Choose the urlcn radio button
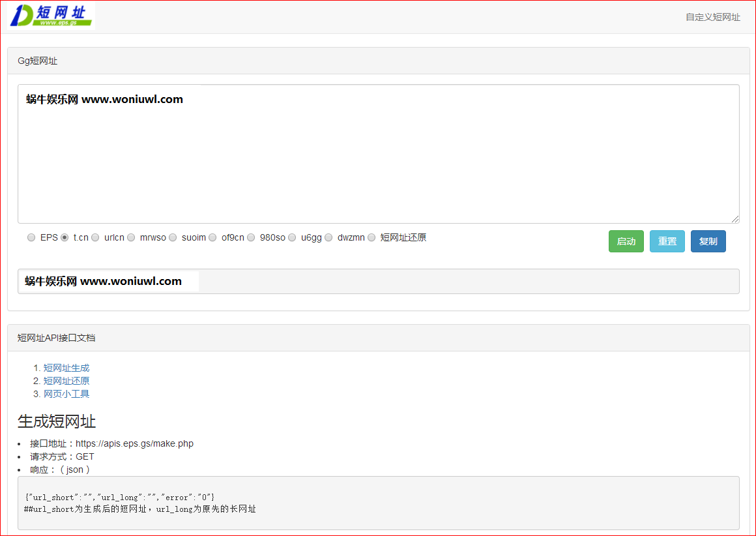The width and height of the screenshot is (756, 536). point(95,238)
